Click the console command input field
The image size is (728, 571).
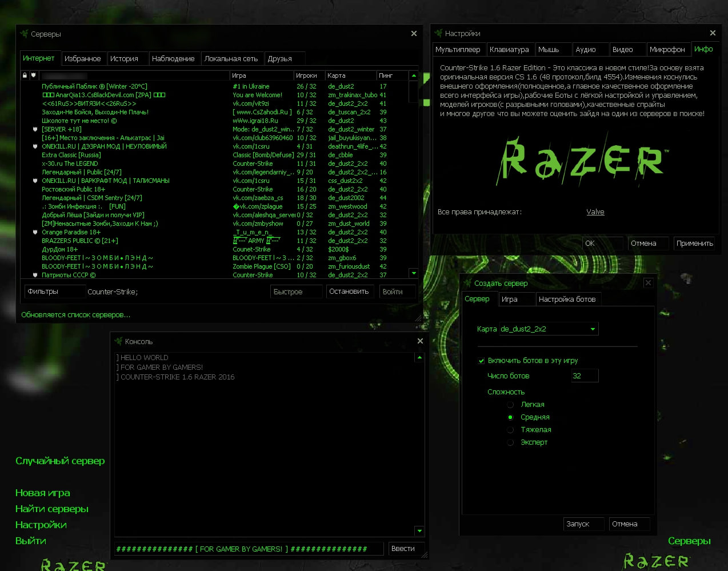click(x=249, y=549)
